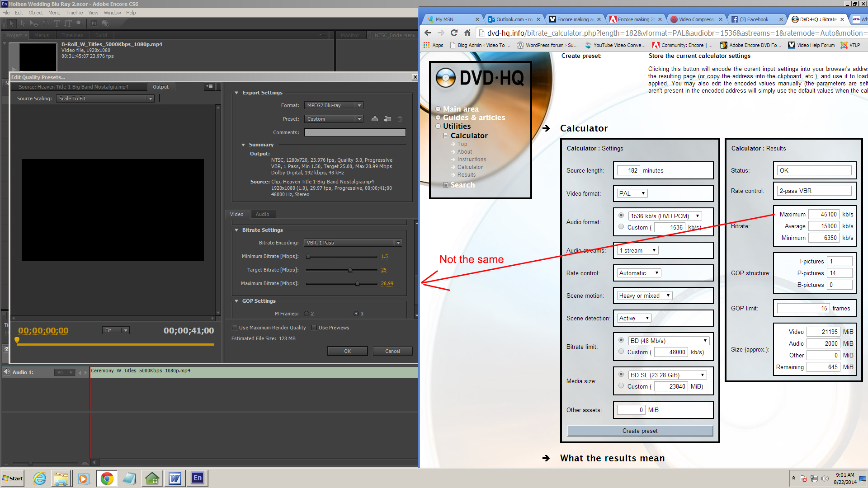Click the Target Bitrate slider handle
Screen dimensions: 868x488
[350, 270]
